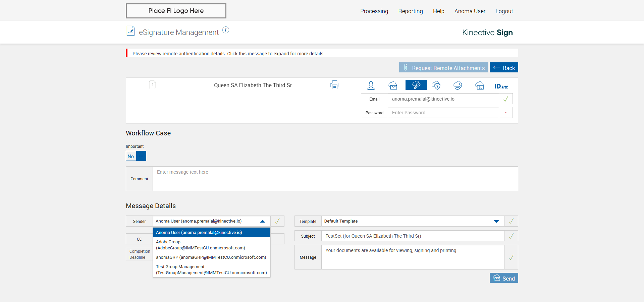The width and height of the screenshot is (644, 302).
Task: Expand the red remote authentication alert message
Action: (x=228, y=54)
